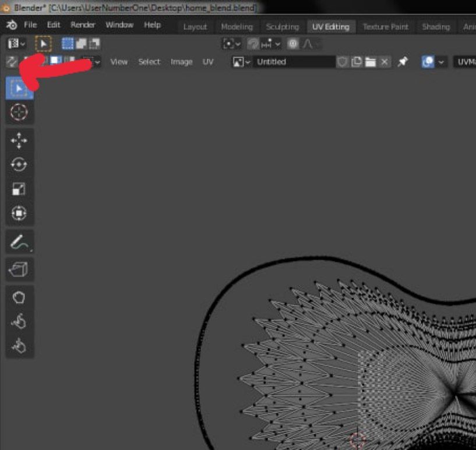Select the Rip Region tool
Screen dimensions: 476x450
19,270
